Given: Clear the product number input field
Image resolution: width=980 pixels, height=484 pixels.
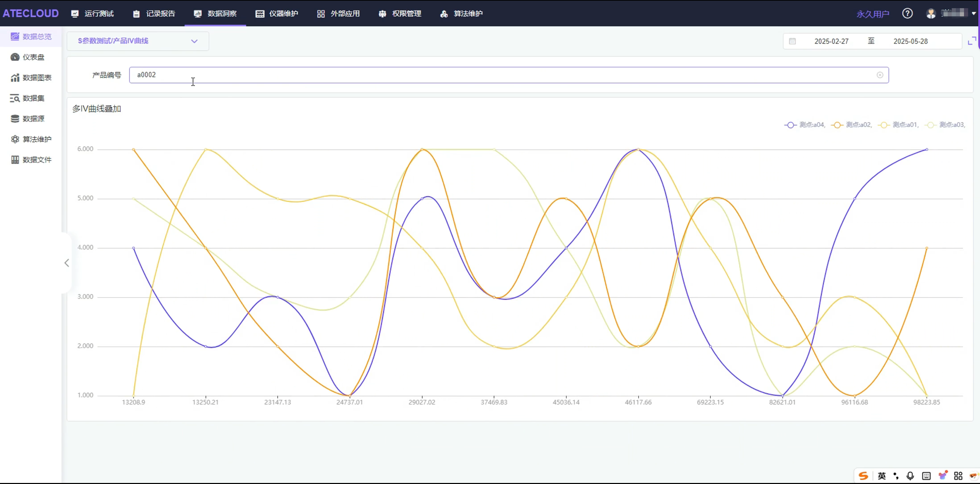Looking at the screenshot, I should [880, 75].
